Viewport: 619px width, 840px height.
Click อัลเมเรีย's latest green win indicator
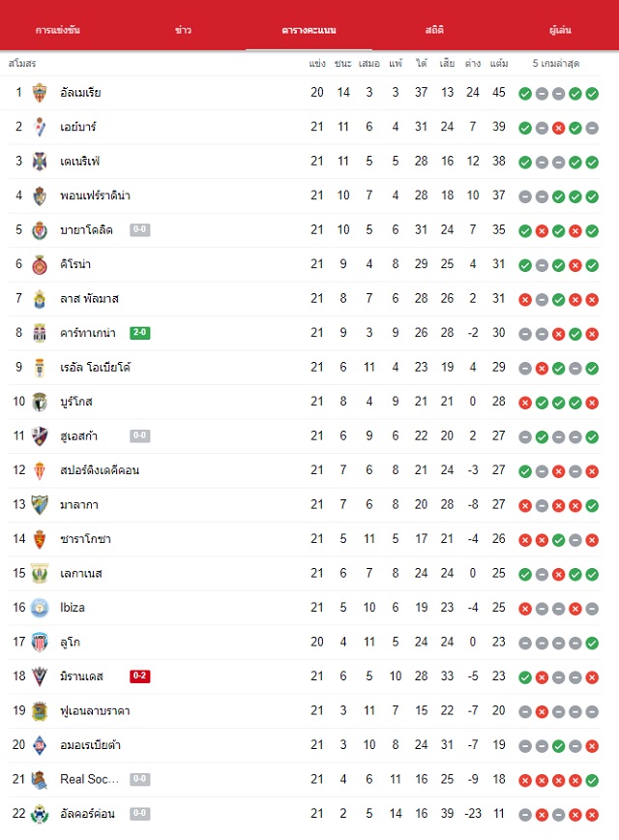coord(592,94)
